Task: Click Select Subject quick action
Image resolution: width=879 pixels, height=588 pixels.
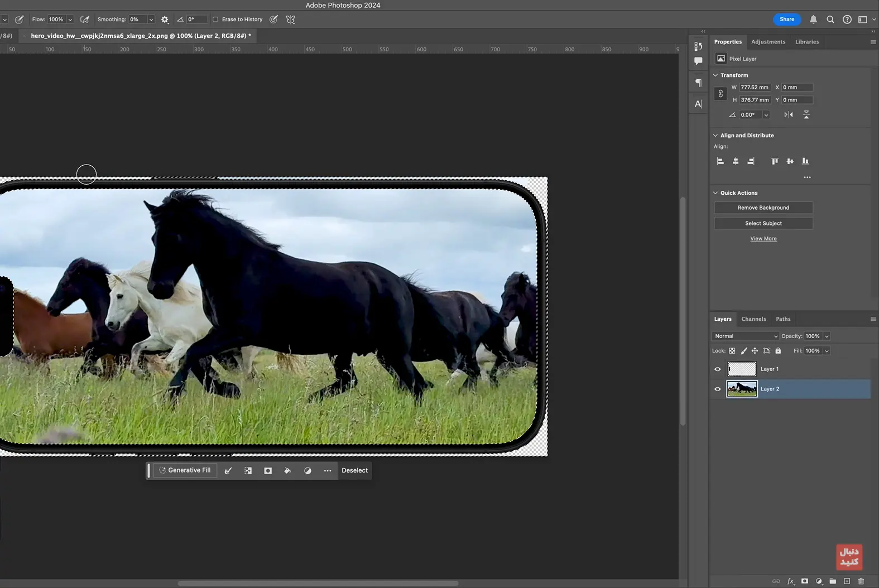Action: pos(763,223)
